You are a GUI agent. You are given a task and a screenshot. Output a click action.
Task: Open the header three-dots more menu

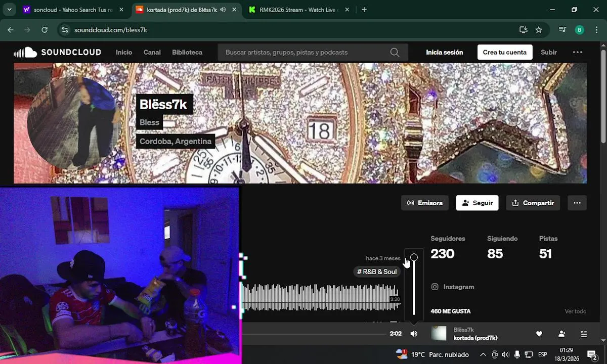pyautogui.click(x=577, y=52)
